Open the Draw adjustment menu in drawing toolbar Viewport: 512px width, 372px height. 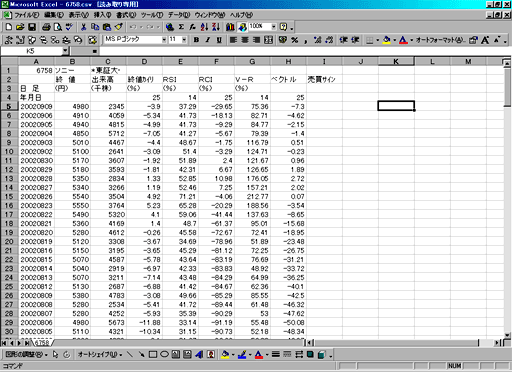coord(26,354)
